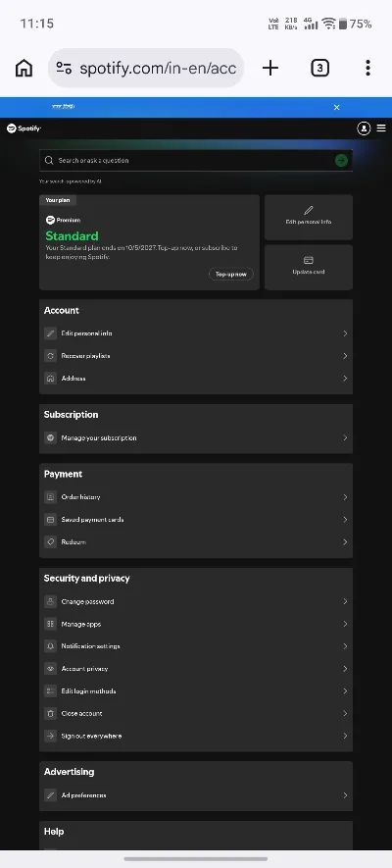Click the Notification settings bell icon
This screenshot has height=868, width=392.
pyautogui.click(x=50, y=646)
